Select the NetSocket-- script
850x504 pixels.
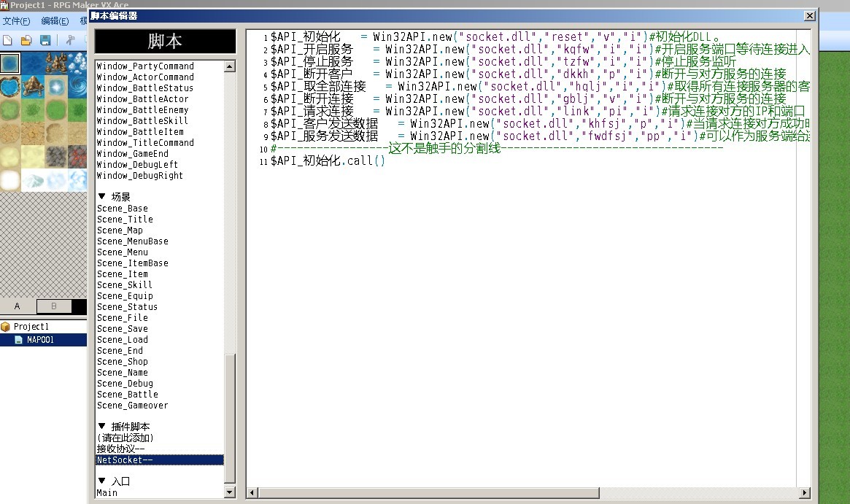pos(159,460)
